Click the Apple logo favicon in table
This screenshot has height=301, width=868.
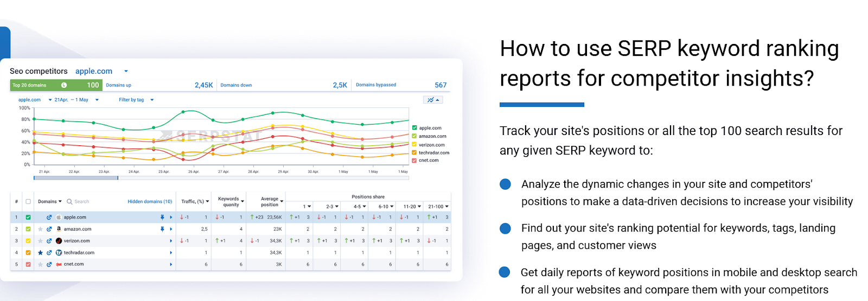point(59,217)
